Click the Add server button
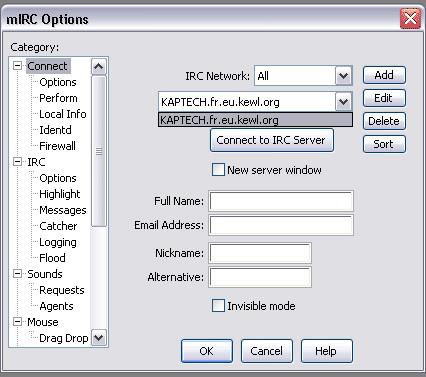The image size is (426, 377). point(384,75)
